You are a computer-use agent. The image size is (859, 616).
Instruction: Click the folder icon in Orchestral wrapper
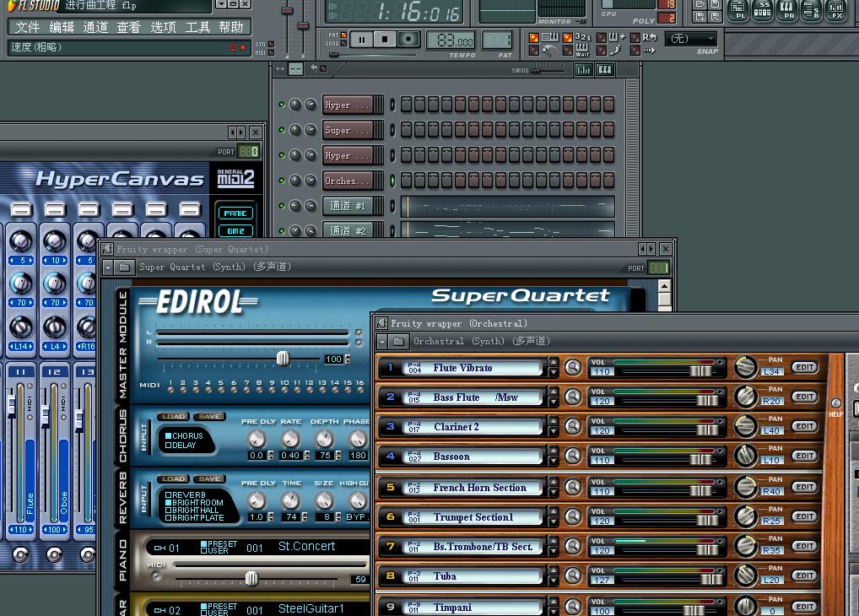pos(399,342)
